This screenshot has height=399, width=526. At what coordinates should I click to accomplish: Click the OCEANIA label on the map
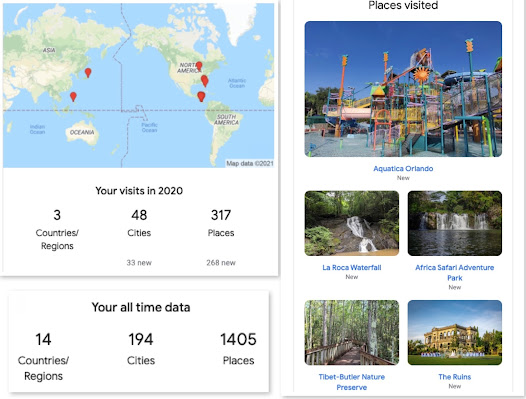click(82, 132)
